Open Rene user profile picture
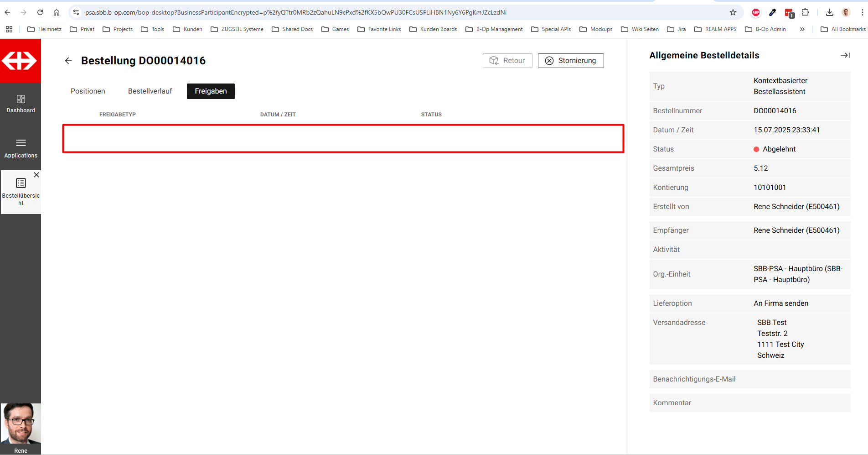868x455 pixels. click(x=21, y=424)
